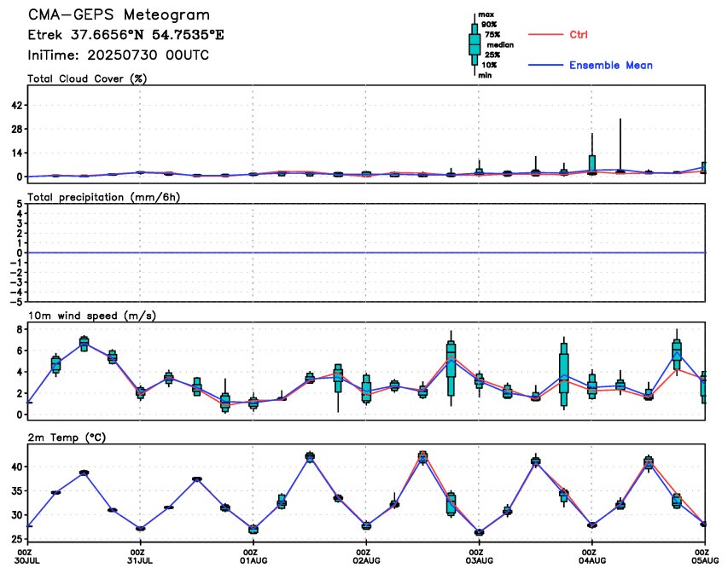Image resolution: width=728 pixels, height=574 pixels.
Task: Click the Total Cloud Cover (%) heading
Action: pyautogui.click(x=87, y=78)
